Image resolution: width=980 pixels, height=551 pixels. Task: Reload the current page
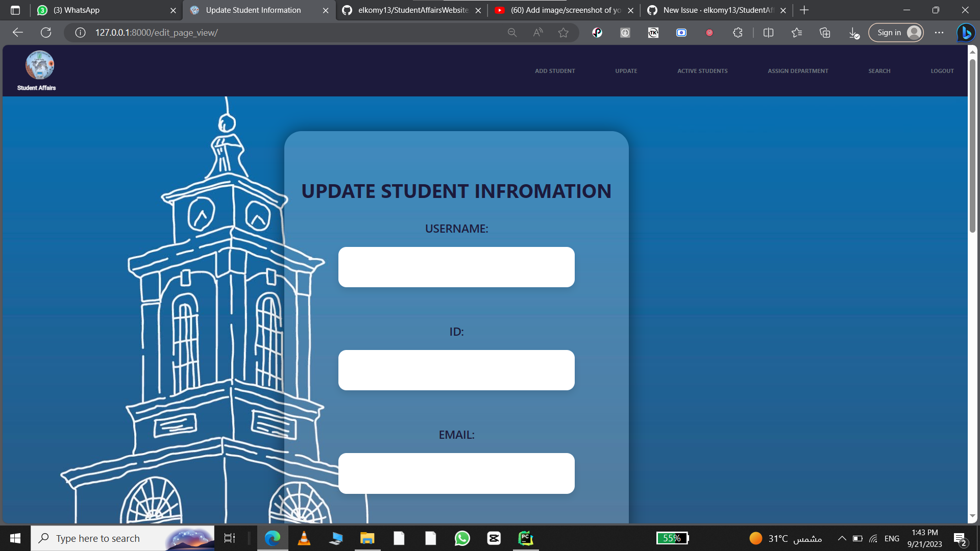point(46,32)
